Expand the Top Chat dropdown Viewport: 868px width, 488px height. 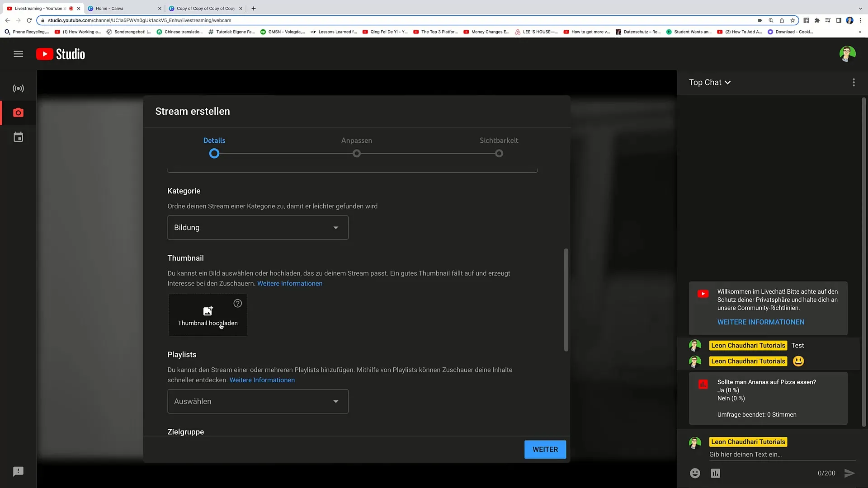click(x=710, y=82)
